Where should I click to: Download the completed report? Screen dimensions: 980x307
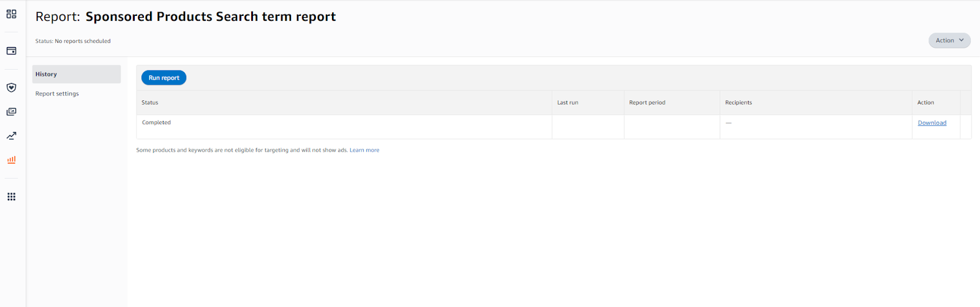932,123
